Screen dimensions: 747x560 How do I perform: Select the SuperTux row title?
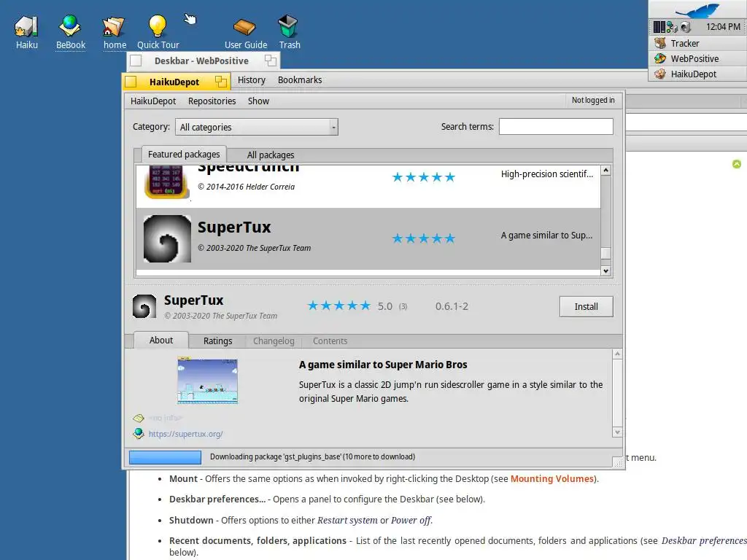(234, 227)
